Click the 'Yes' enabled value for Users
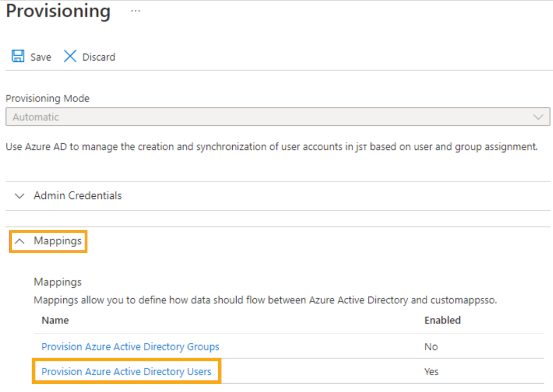Screen dimensions: 553x392 pyautogui.click(x=431, y=372)
